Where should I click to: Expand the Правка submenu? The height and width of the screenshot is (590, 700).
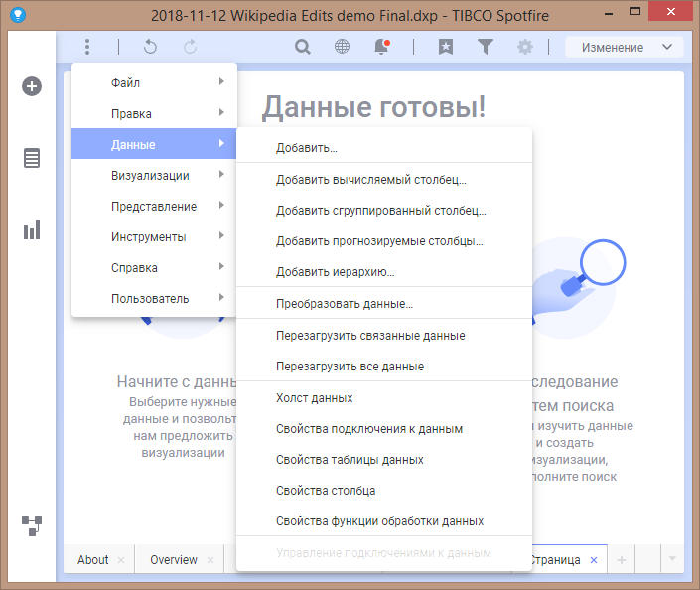pyautogui.click(x=154, y=113)
